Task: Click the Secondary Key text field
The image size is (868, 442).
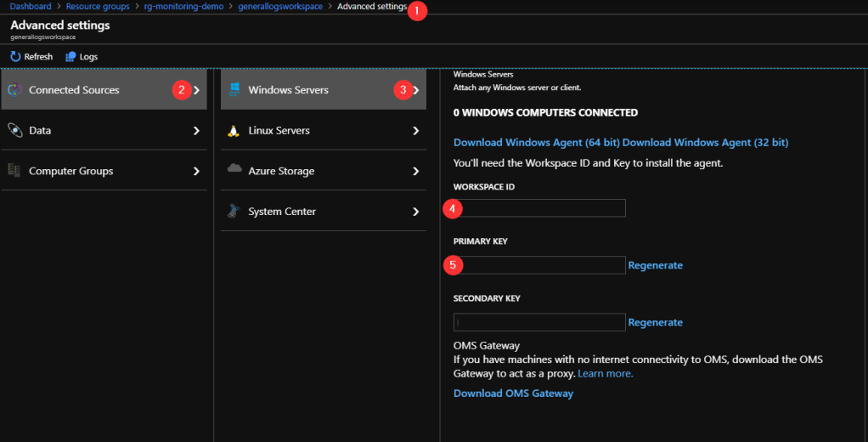Action: (x=539, y=322)
